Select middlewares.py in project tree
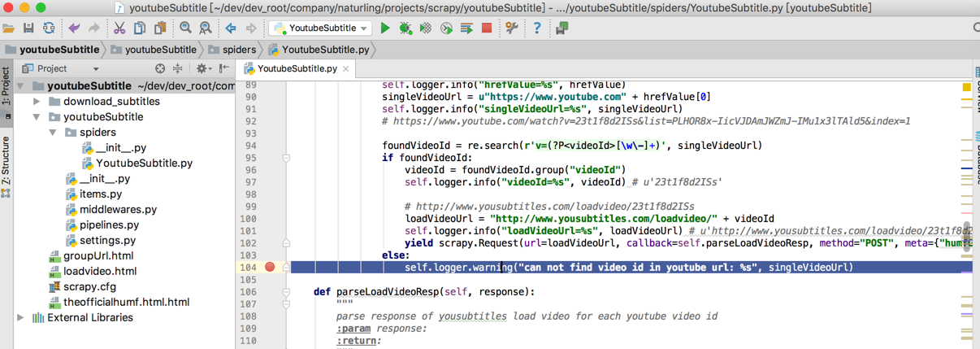The width and height of the screenshot is (980, 349). coord(111,210)
